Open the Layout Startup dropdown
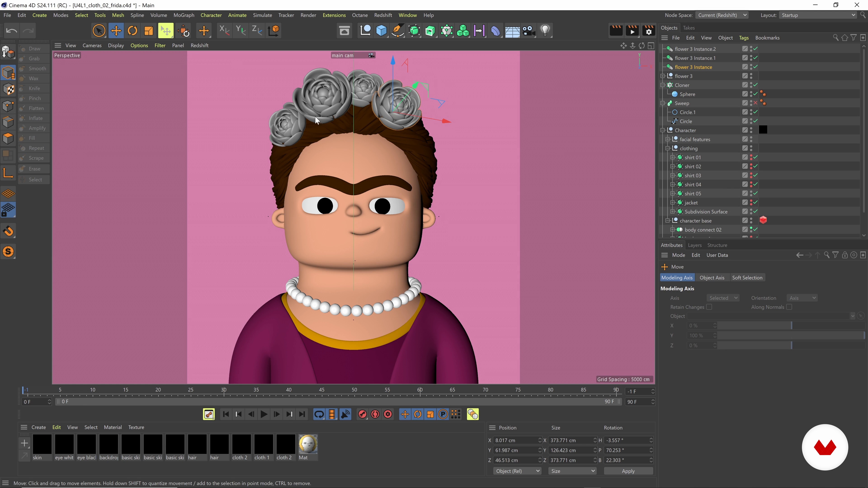The width and height of the screenshot is (868, 488). (818, 15)
